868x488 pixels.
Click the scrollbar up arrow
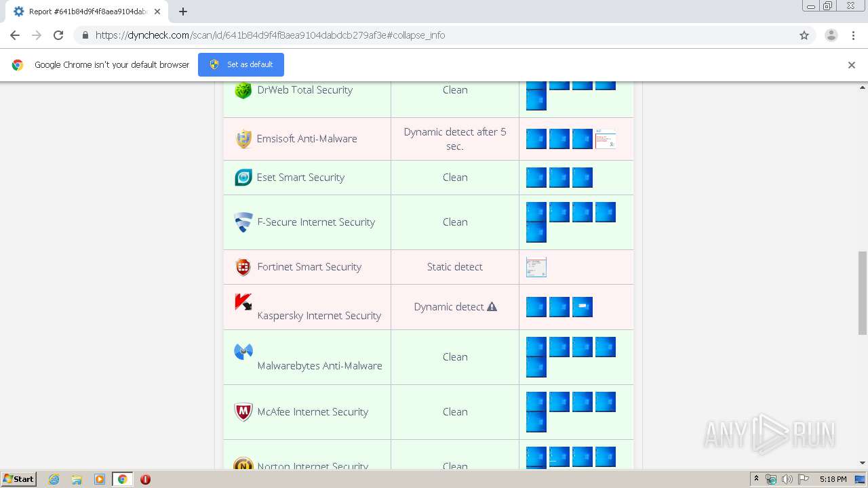[863, 87]
